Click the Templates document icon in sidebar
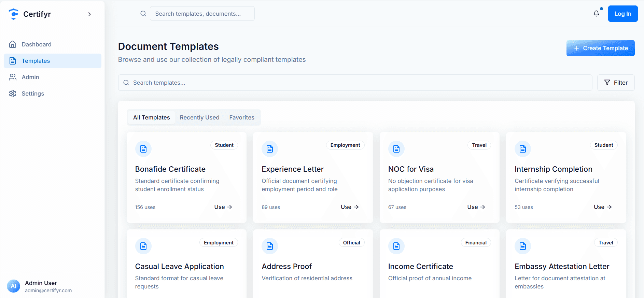The width and height of the screenshot is (644, 298). click(13, 61)
